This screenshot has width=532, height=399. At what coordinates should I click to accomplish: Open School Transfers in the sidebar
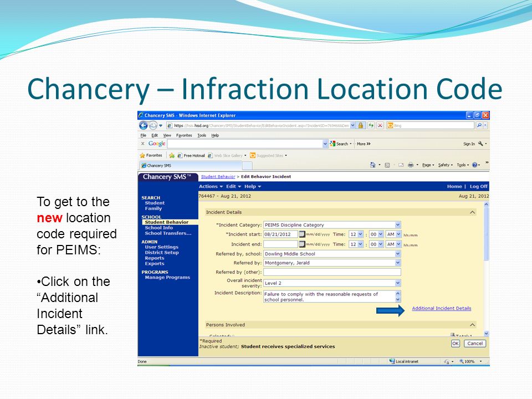pyautogui.click(x=168, y=233)
